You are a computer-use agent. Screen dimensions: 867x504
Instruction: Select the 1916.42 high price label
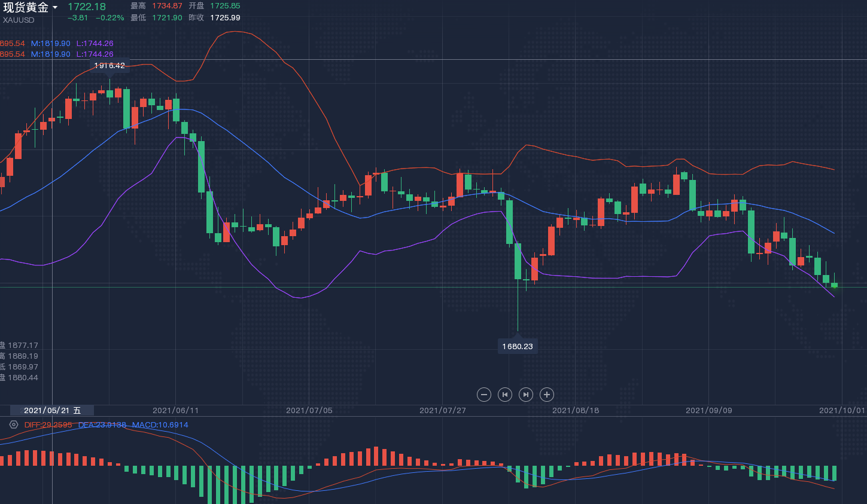click(x=109, y=66)
